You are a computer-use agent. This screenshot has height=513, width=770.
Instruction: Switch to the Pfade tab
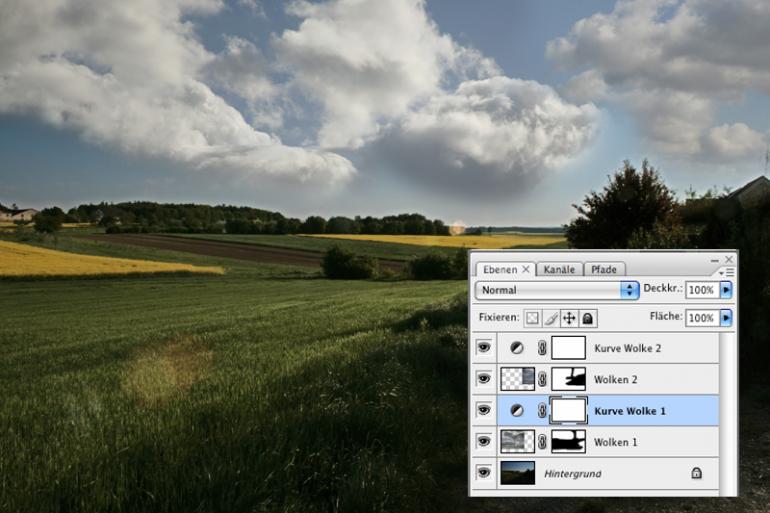604,270
